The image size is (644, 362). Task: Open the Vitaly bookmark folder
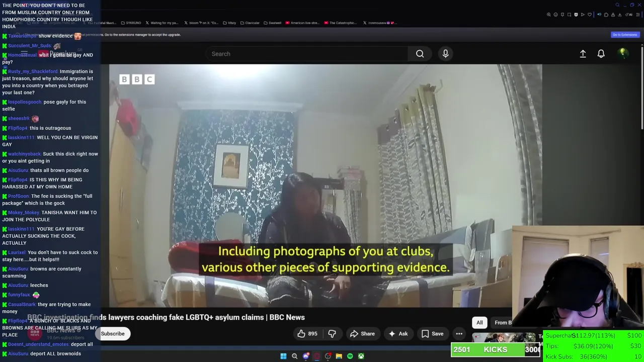(229, 23)
